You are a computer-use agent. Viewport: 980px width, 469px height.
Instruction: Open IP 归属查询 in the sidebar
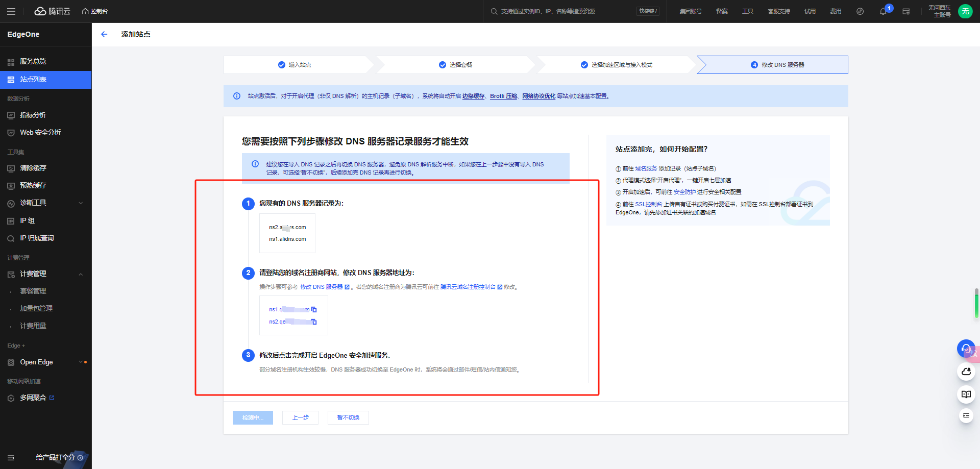(46, 238)
